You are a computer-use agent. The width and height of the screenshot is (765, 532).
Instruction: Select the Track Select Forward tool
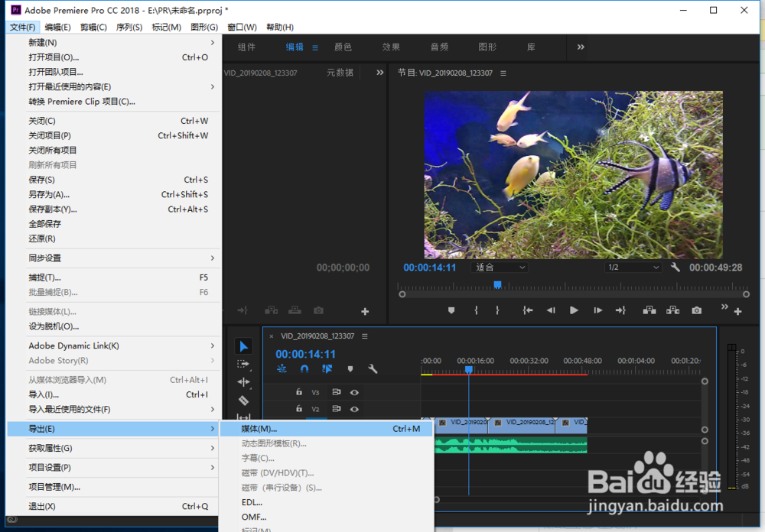coord(243,365)
